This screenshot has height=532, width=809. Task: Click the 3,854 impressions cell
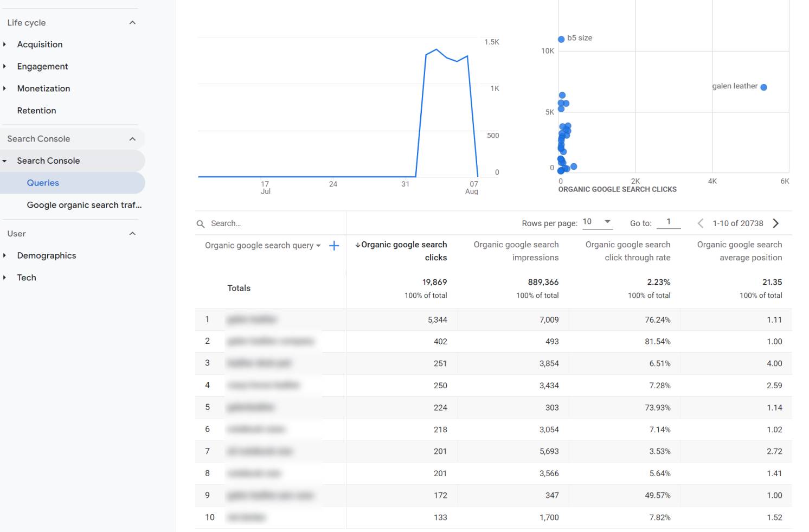[549, 364]
